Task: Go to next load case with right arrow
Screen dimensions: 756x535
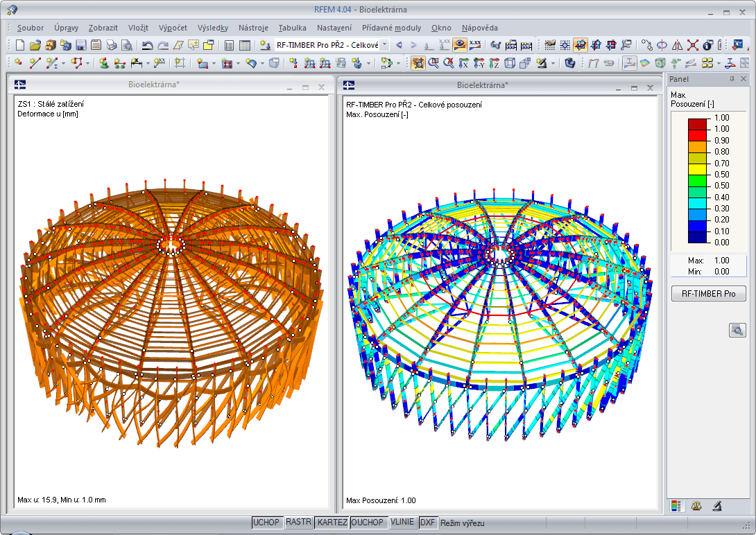Action: click(x=413, y=45)
